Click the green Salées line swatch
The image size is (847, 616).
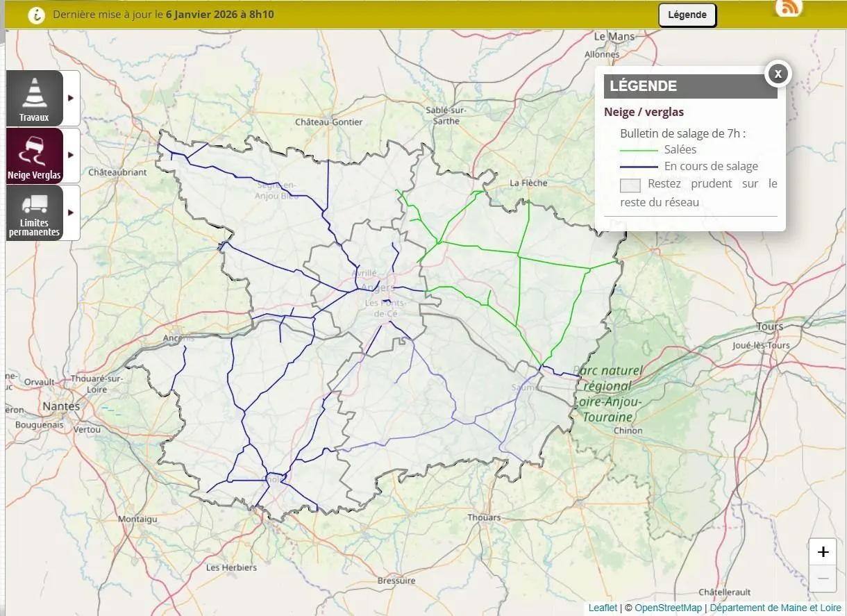pyautogui.click(x=639, y=150)
